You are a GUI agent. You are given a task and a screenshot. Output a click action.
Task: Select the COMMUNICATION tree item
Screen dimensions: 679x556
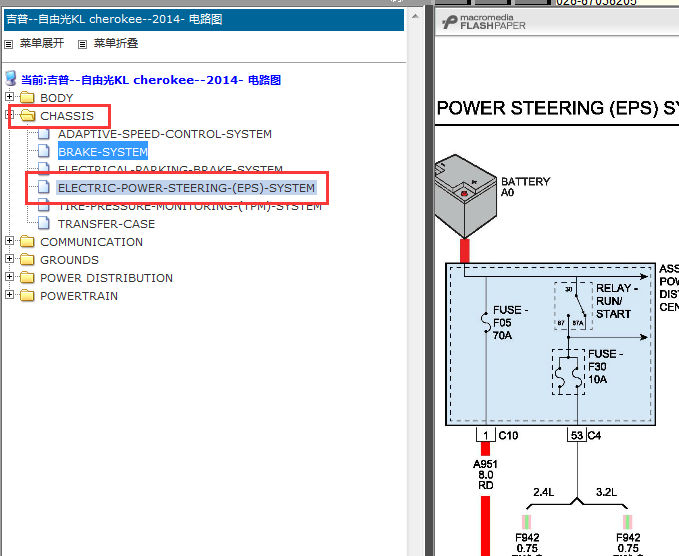click(91, 242)
